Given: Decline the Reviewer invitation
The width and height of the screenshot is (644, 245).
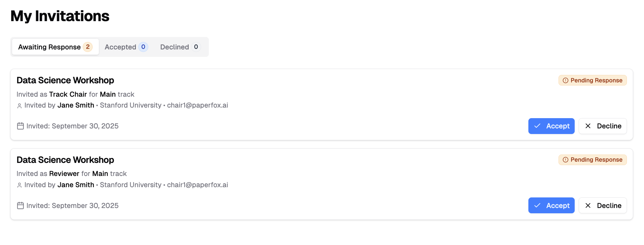Looking at the screenshot, I should click(x=602, y=206).
